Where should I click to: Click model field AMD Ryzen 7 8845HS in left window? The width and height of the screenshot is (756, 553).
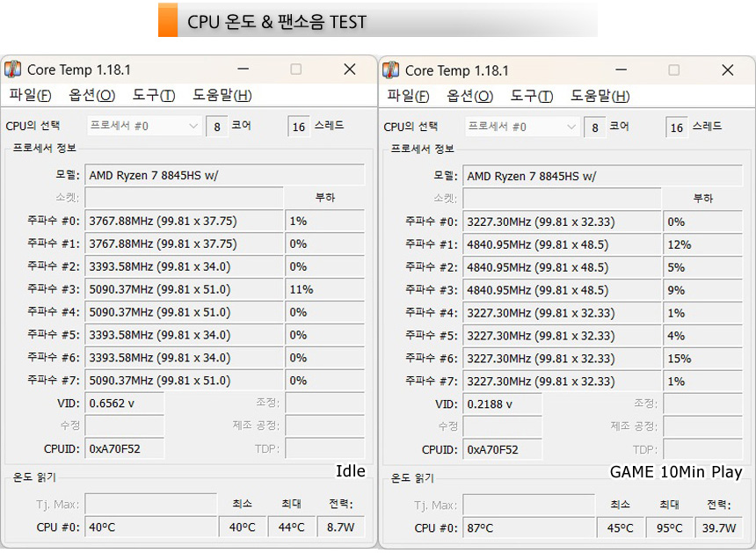[x=225, y=175]
